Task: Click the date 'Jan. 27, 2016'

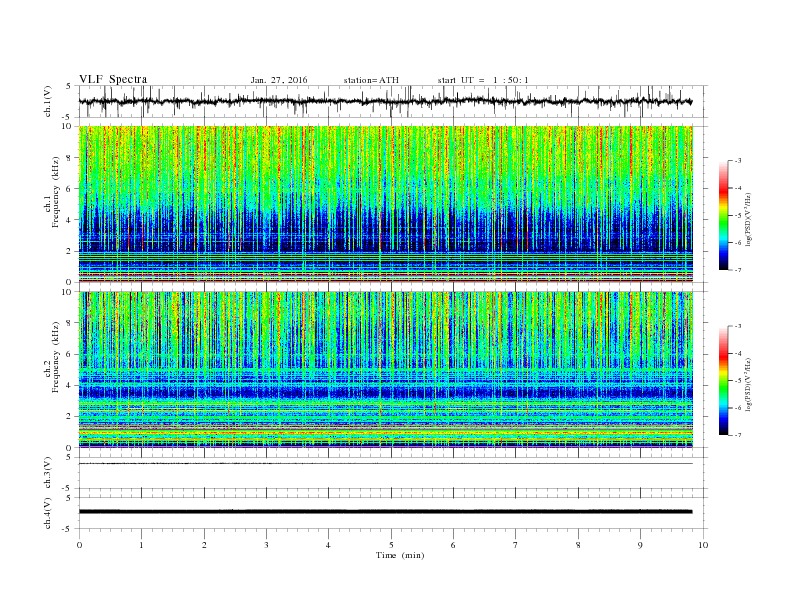Action: [279, 80]
